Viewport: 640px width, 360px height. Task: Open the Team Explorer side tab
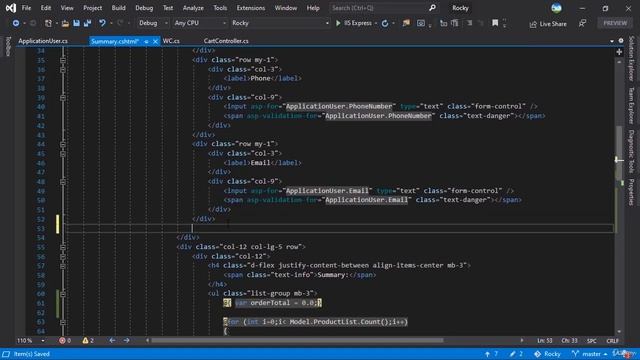pyautogui.click(x=631, y=105)
